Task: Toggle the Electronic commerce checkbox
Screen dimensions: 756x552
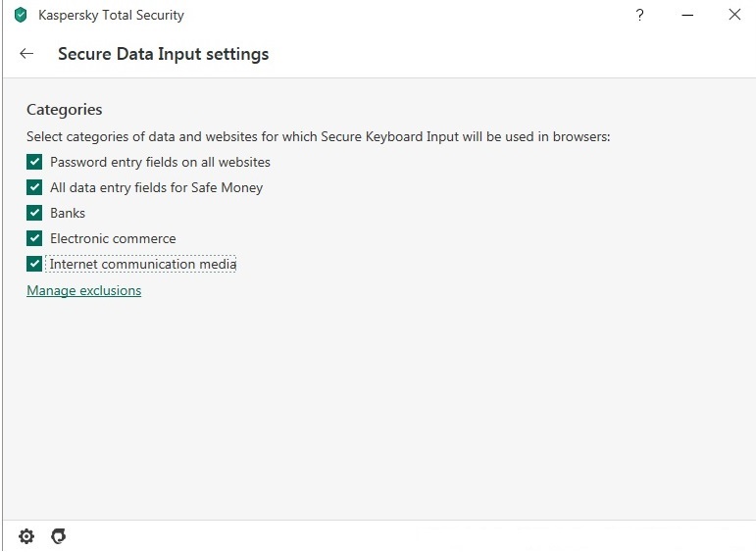Action: pos(34,238)
